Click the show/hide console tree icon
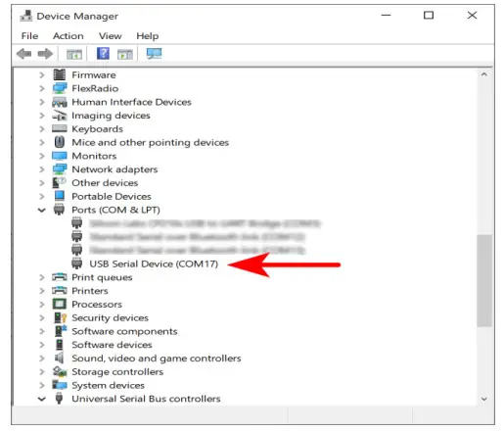 coord(74,54)
